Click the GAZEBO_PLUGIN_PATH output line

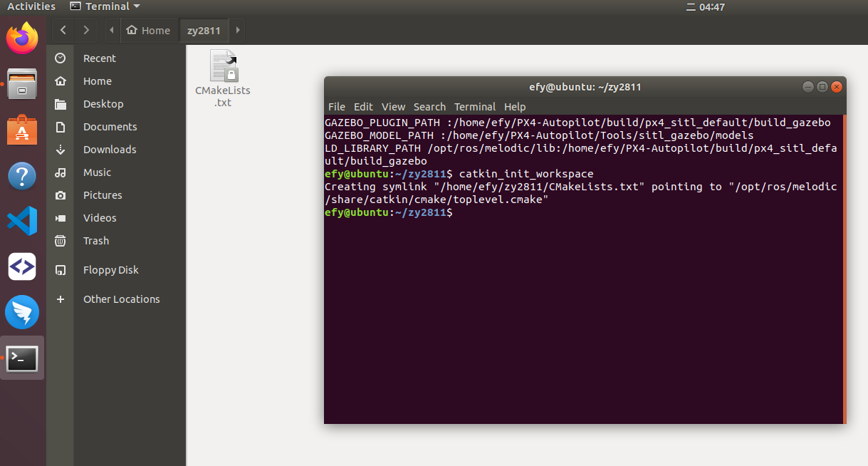tap(577, 123)
